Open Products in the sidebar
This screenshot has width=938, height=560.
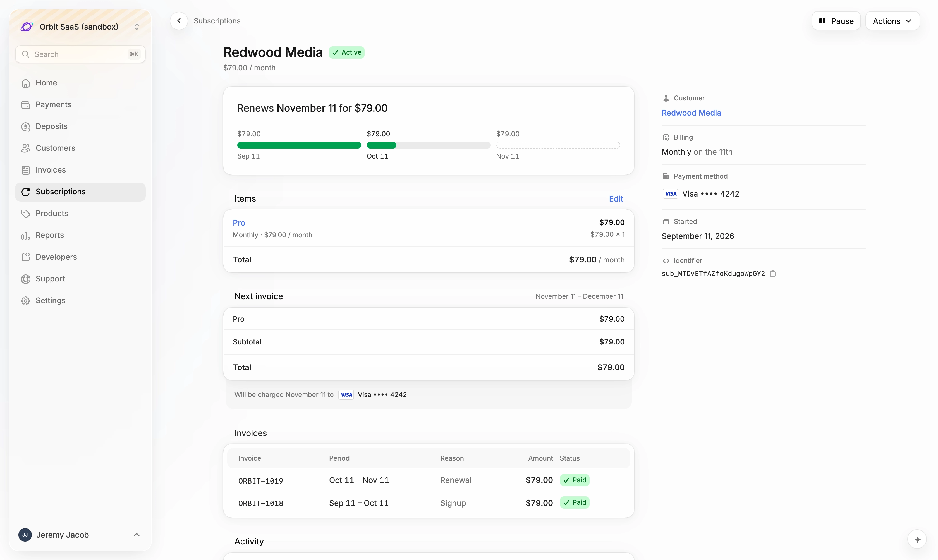coord(80,214)
